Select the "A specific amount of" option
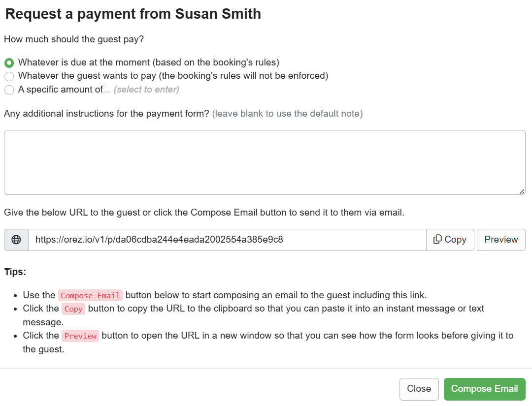The image size is (532, 406). pos(8,90)
